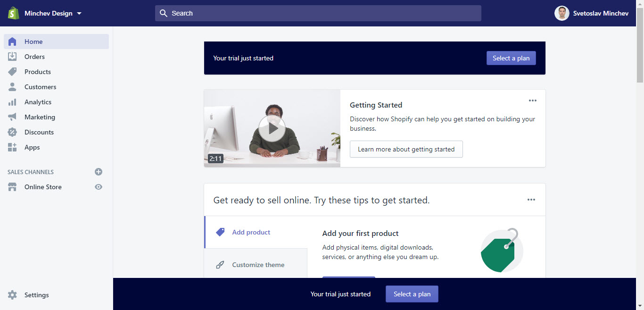
Task: Click the Customize theme brush icon
Action: 220,265
